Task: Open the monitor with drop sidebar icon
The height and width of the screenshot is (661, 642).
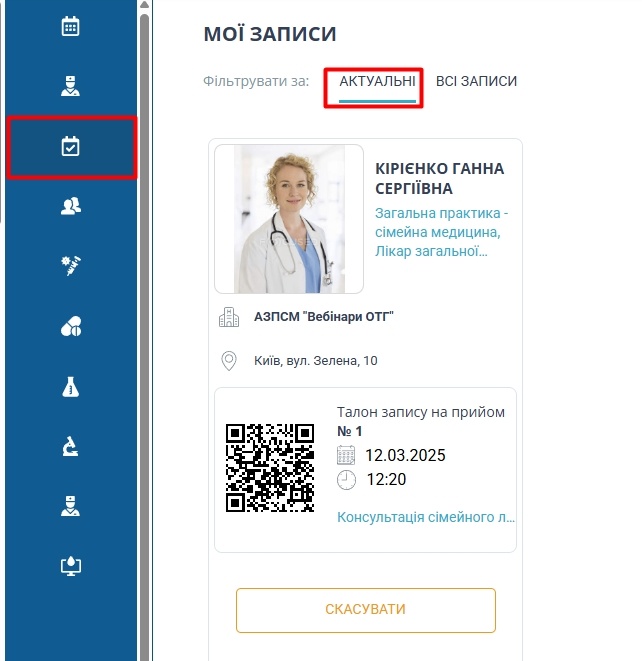Action: [70, 566]
